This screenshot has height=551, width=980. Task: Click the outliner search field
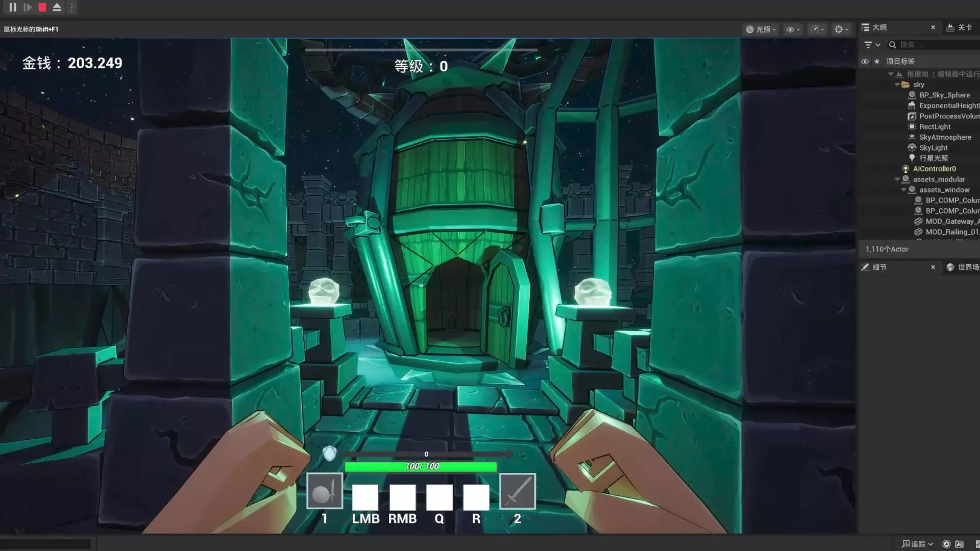point(934,45)
